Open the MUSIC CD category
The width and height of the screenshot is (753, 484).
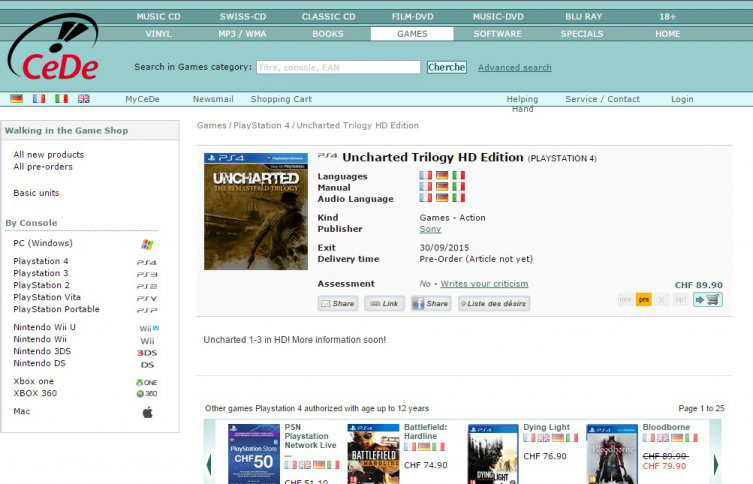pyautogui.click(x=158, y=16)
